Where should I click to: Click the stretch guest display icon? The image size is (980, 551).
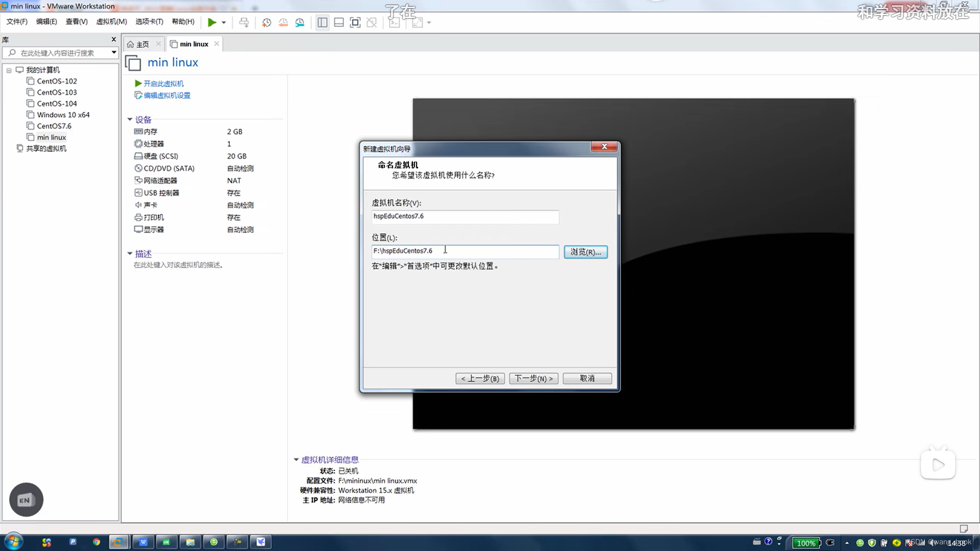(417, 22)
